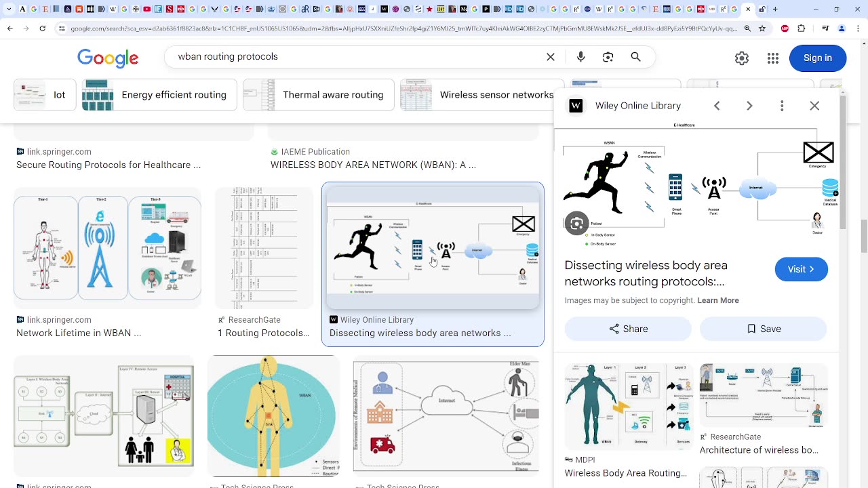
Task: Select the yellow body WBAN sink thumbnail
Action: (273, 416)
